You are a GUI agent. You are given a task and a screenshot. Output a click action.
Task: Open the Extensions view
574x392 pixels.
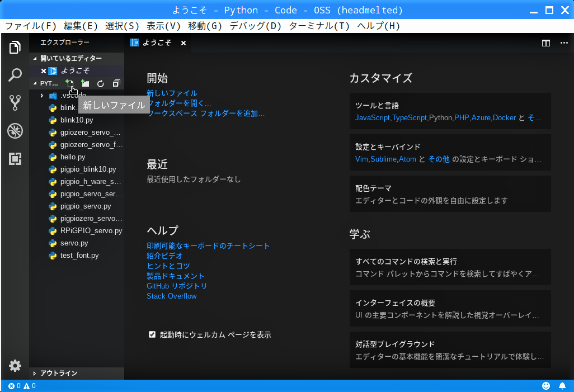point(15,158)
